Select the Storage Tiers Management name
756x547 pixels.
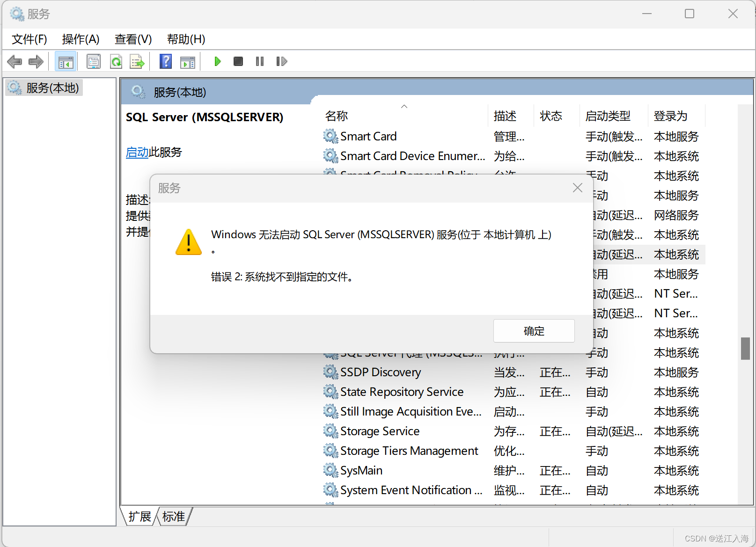409,451
